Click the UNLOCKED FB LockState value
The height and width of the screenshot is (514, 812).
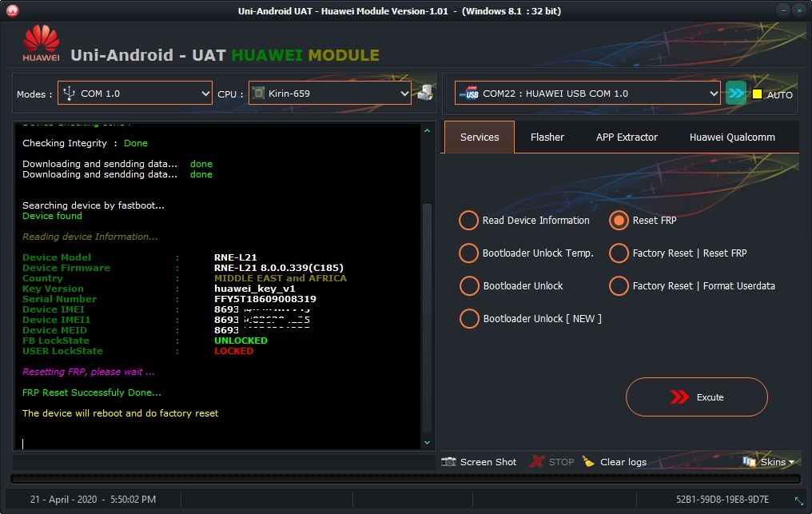(241, 341)
